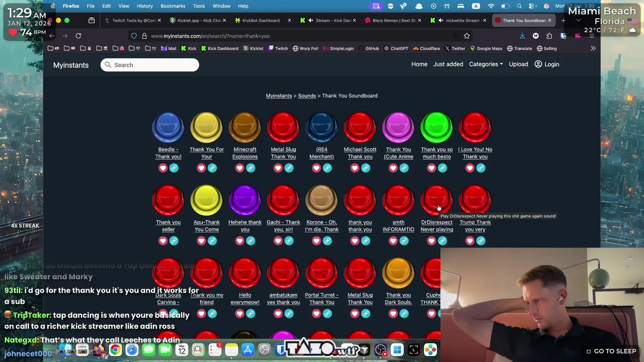Image resolution: width=644 pixels, height=362 pixels.
Task: Play the pink Thank You Cute Anime button
Action: [398, 127]
